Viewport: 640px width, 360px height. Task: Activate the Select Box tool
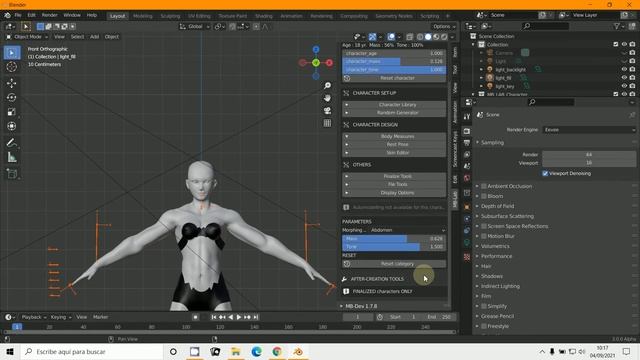11,53
